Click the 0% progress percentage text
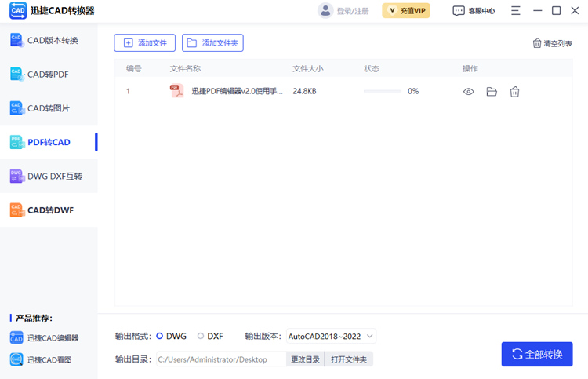The image size is (588, 379). point(413,91)
